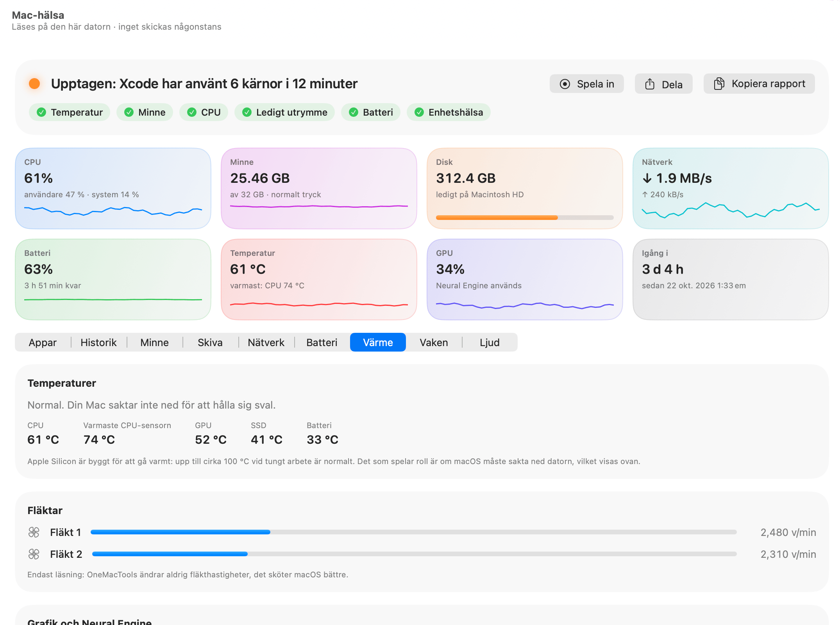Click the fan icon for Fläkt 2
Viewport: 840px width, 625px height.
34,554
